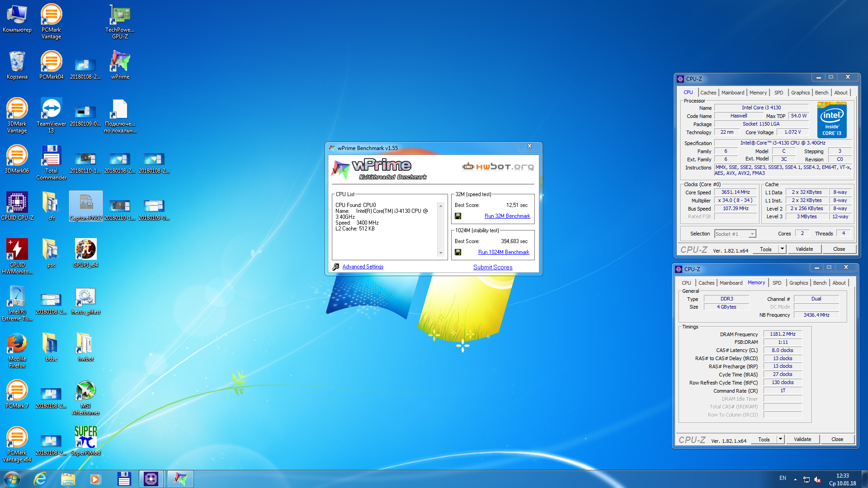Launch Mozilla Firefox desktop shortcut

17,350
